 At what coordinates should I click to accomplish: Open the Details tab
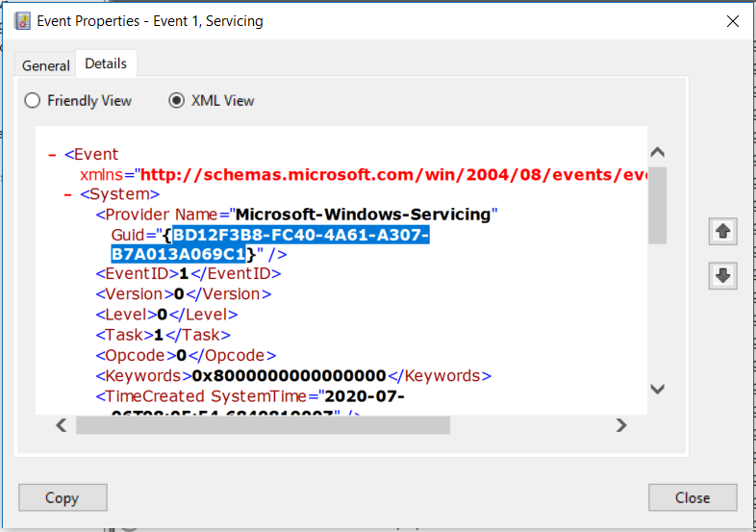point(106,63)
